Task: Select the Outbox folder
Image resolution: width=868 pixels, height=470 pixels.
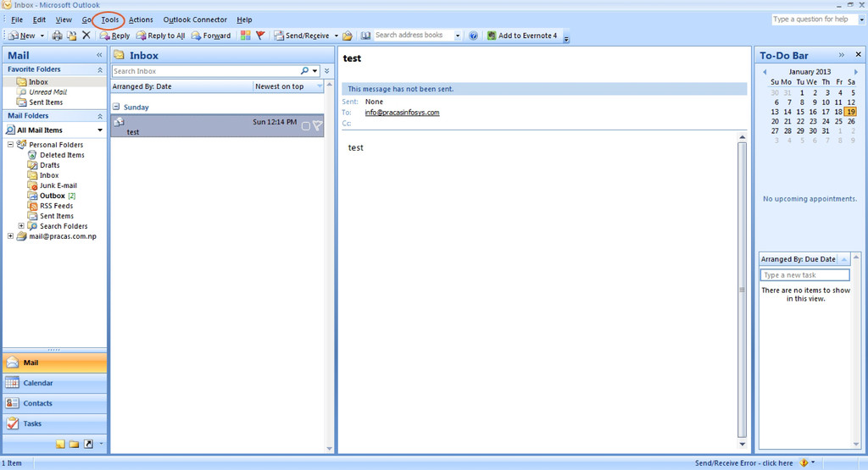Action: coord(52,196)
